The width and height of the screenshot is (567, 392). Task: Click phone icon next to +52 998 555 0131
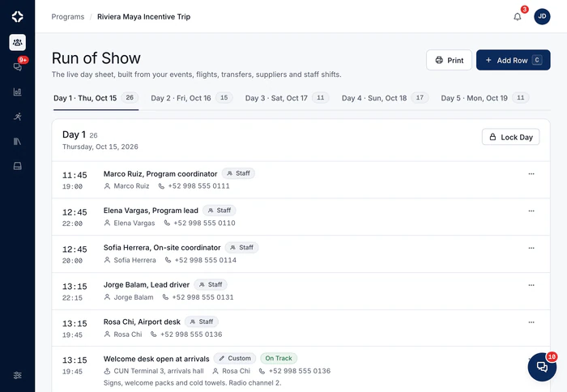pos(165,297)
